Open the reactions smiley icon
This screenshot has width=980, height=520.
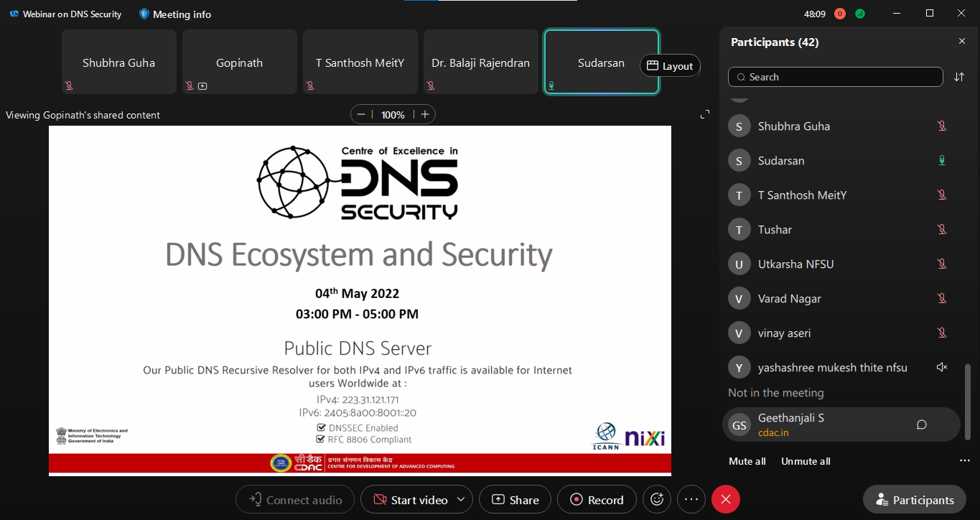coord(656,500)
